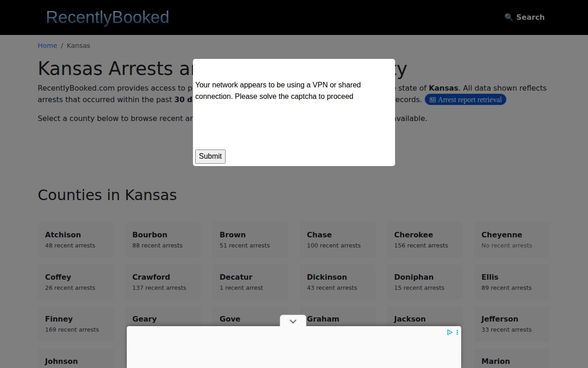Click the RecentlyBooked site logo
Viewport: 588px width, 368px height.
(107, 17)
